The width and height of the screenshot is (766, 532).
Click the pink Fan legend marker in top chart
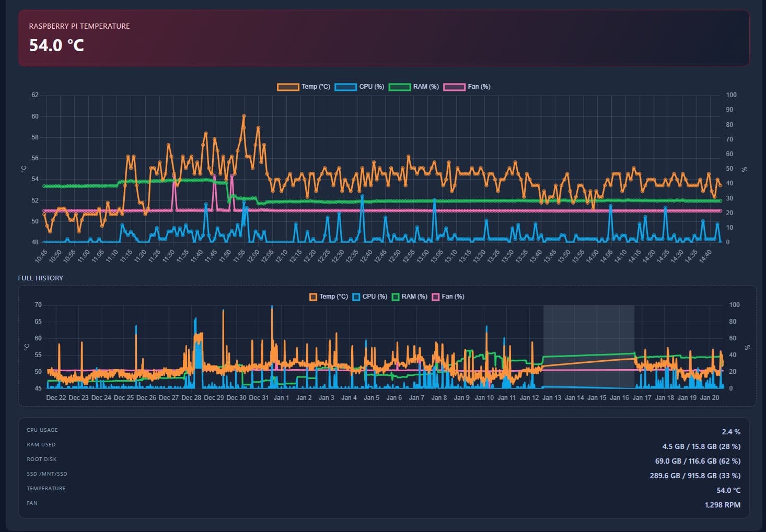454,86
